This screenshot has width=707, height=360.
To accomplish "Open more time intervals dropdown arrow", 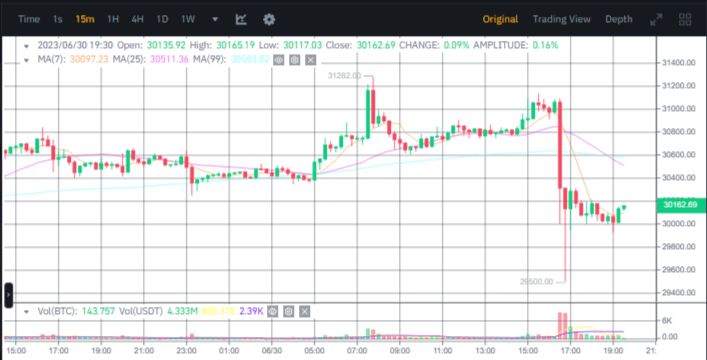I will 215,19.
